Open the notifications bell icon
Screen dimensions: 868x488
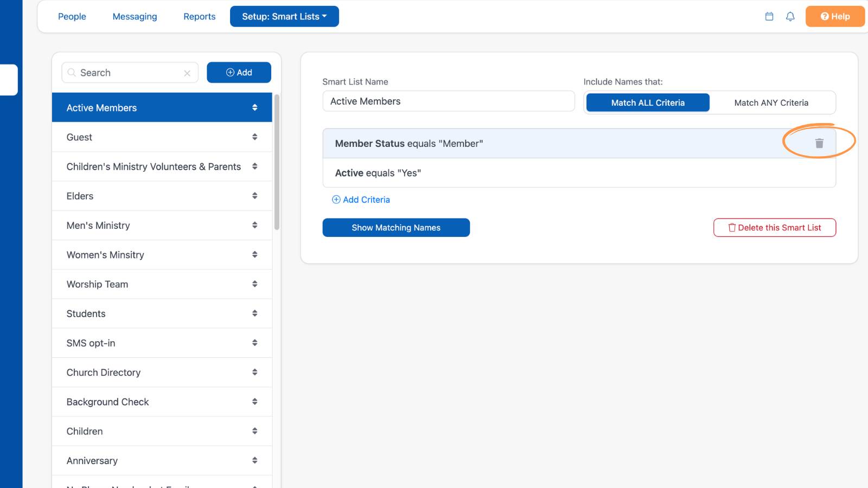[790, 16]
